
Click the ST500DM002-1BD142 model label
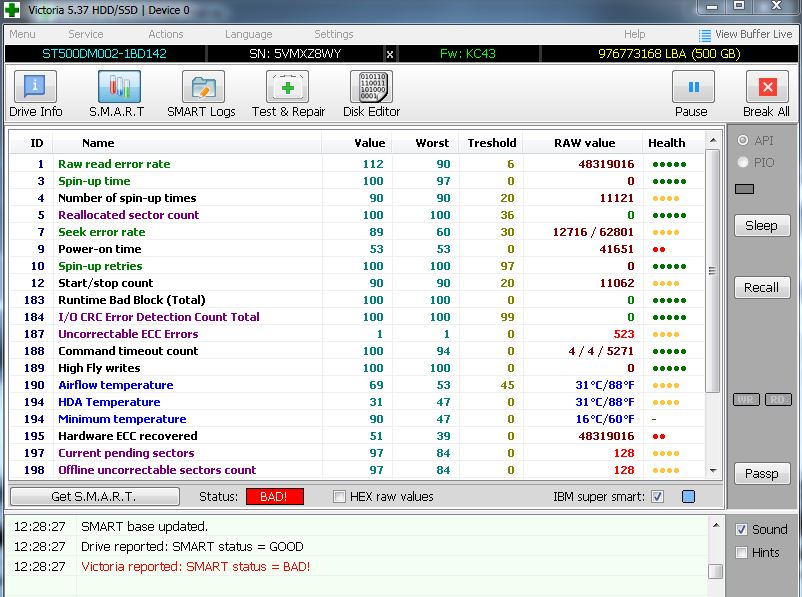[x=104, y=54]
